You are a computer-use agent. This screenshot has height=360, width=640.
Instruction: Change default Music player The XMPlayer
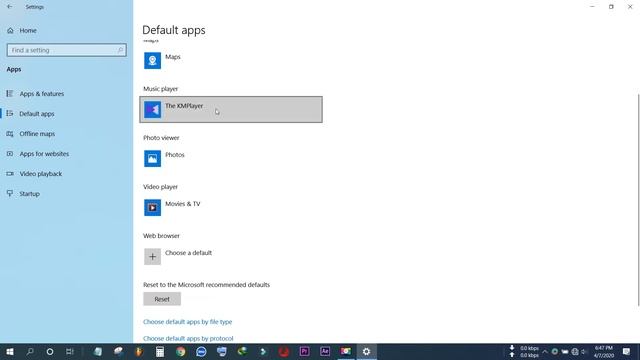click(x=231, y=109)
